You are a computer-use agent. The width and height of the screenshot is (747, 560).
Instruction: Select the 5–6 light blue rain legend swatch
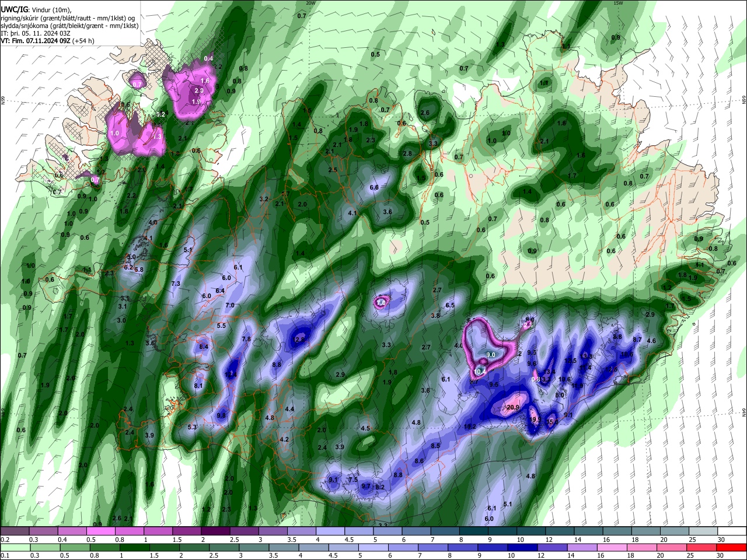373,547
